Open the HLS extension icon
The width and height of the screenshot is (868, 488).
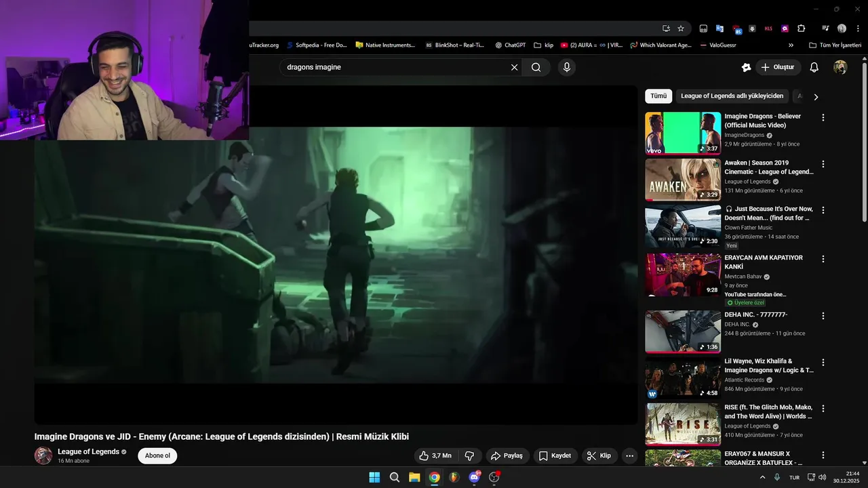tap(768, 28)
